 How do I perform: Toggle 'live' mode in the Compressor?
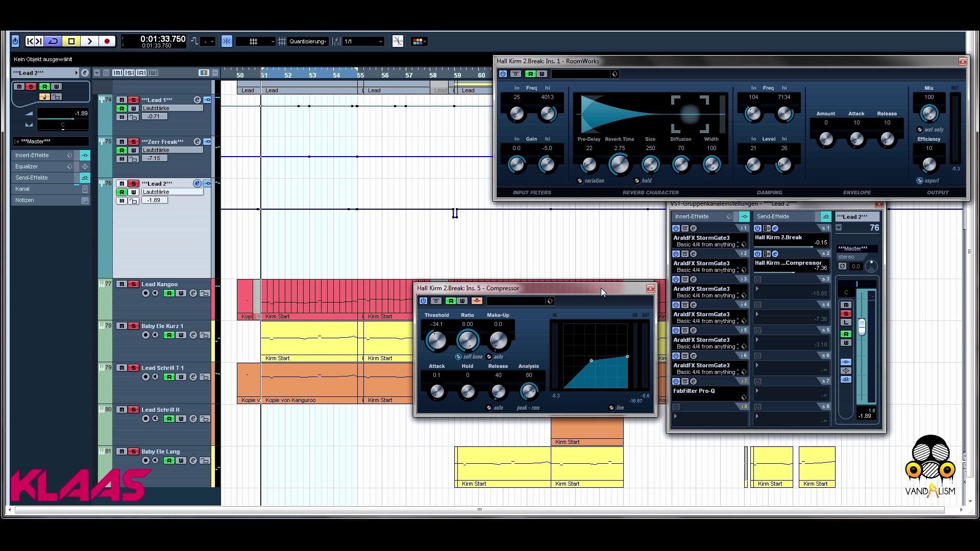611,408
